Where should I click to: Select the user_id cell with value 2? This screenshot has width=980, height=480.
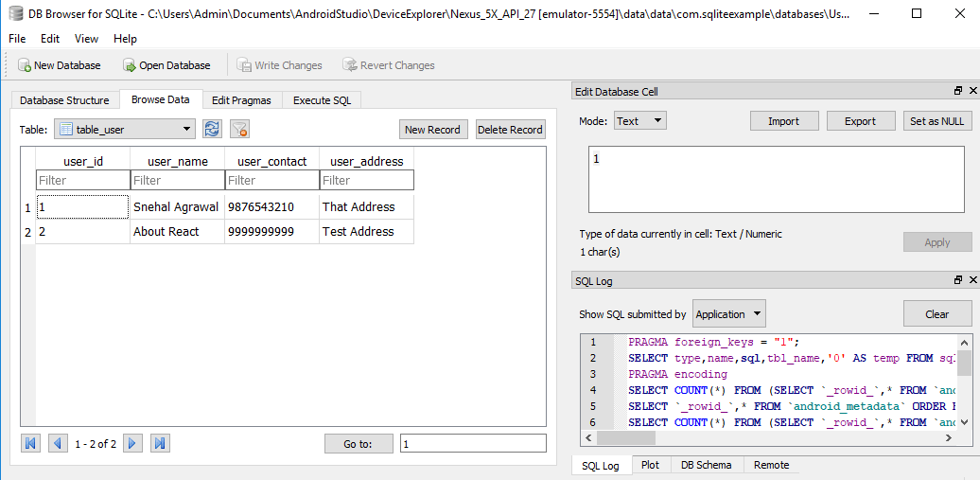(x=83, y=232)
